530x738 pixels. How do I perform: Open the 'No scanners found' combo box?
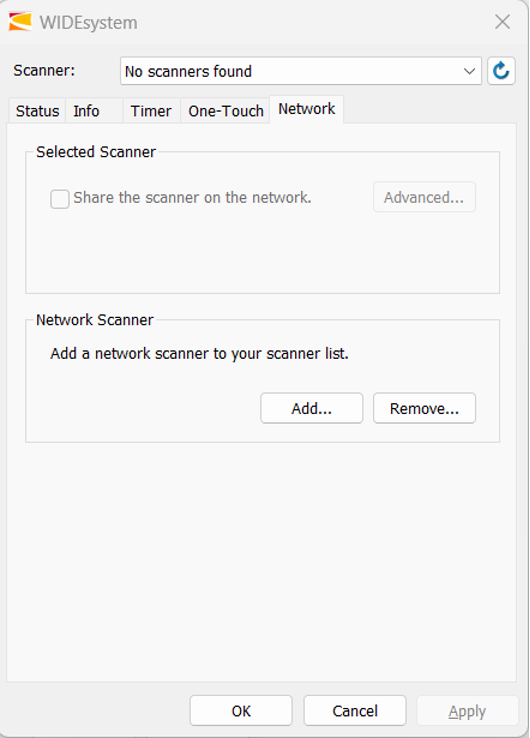300,71
